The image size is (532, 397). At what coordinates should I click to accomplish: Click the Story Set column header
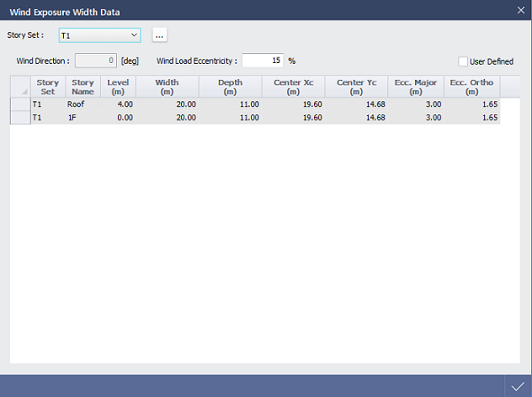[x=47, y=87]
